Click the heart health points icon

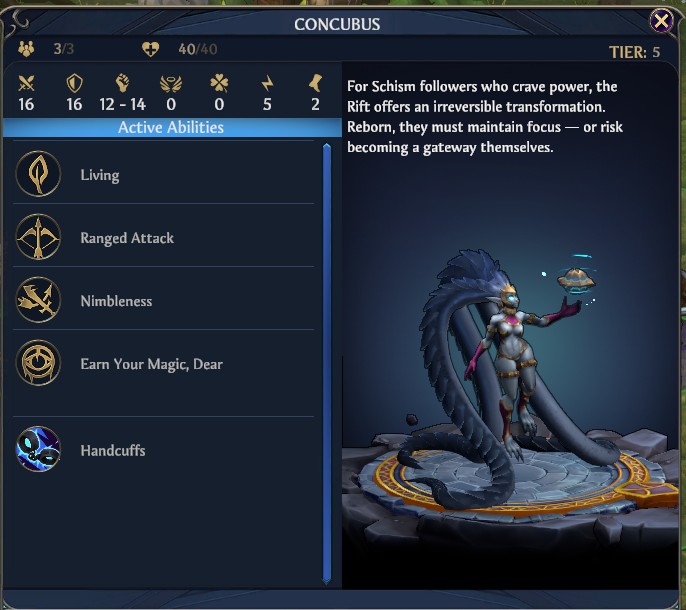coord(150,49)
